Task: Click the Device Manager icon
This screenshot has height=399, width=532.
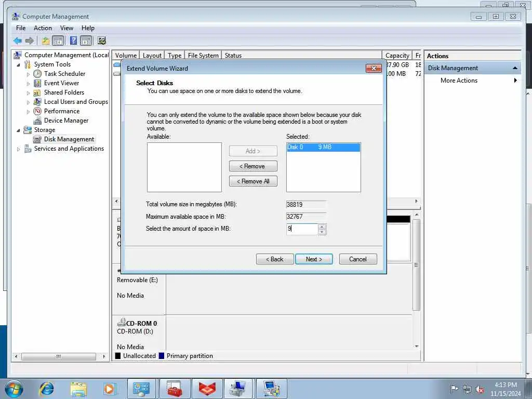Action: coord(37,121)
